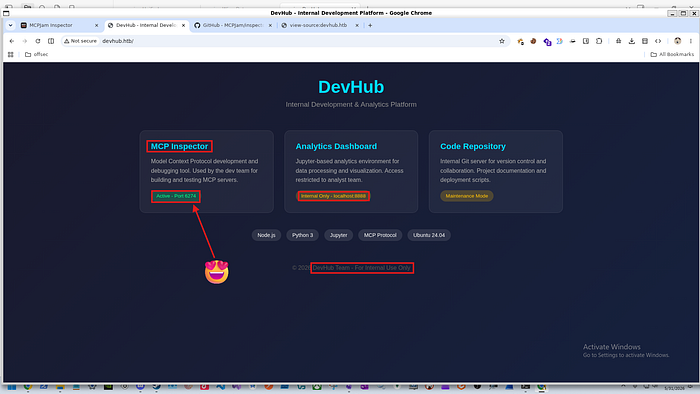The width and height of the screenshot is (700, 394).
Task: Click the MCP Protocol tech tag
Action: [380, 235]
